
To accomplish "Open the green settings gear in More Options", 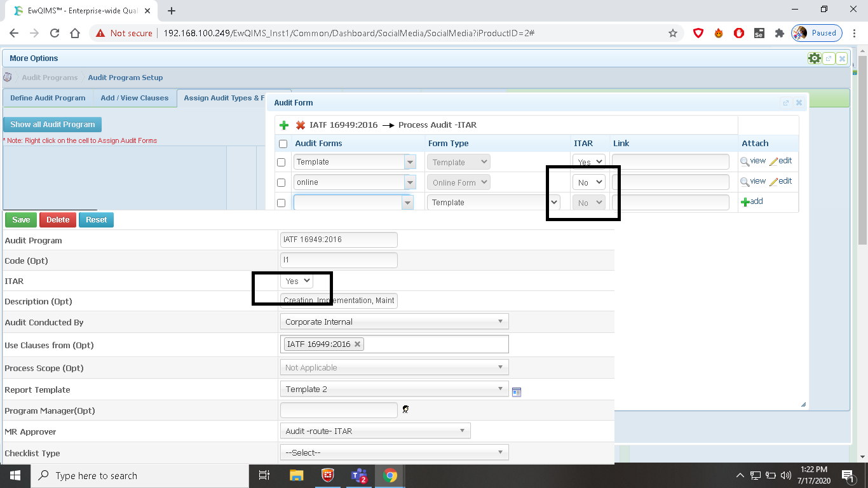I will click(814, 58).
